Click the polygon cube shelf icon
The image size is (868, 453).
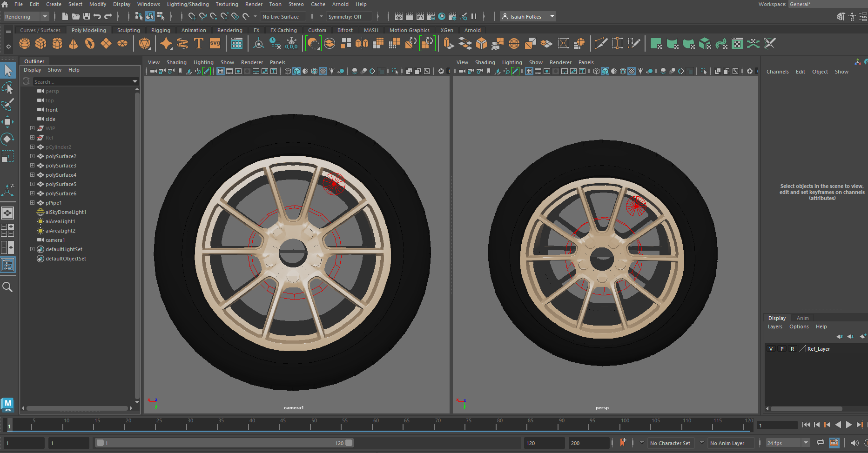click(41, 44)
